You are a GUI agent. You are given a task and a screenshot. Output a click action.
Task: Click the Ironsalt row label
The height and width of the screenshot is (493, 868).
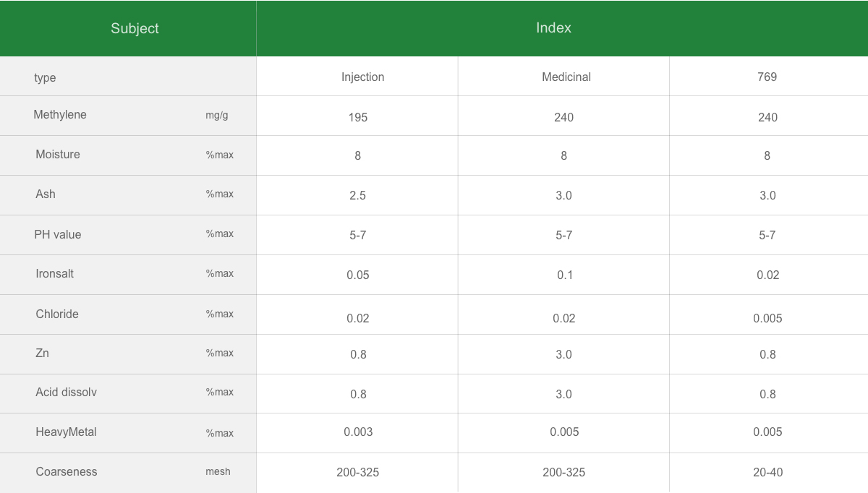click(x=55, y=274)
